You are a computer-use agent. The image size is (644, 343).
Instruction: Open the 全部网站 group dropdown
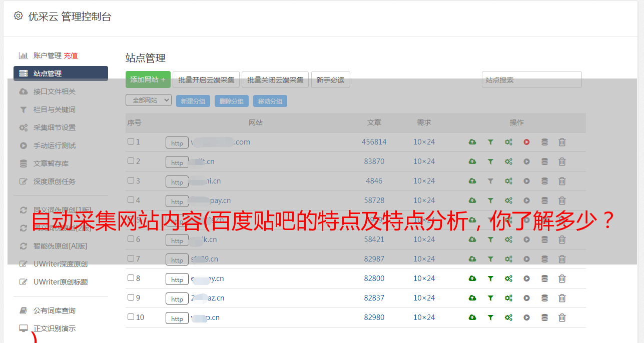(149, 100)
